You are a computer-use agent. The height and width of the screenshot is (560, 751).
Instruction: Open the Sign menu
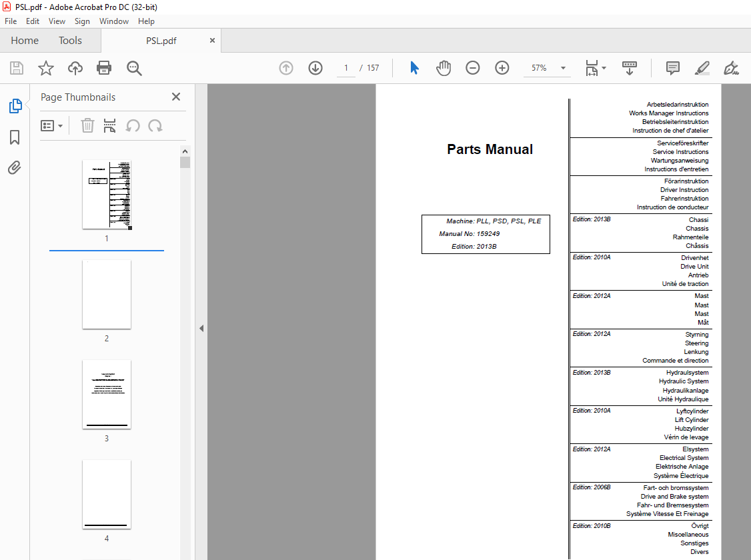[82, 21]
